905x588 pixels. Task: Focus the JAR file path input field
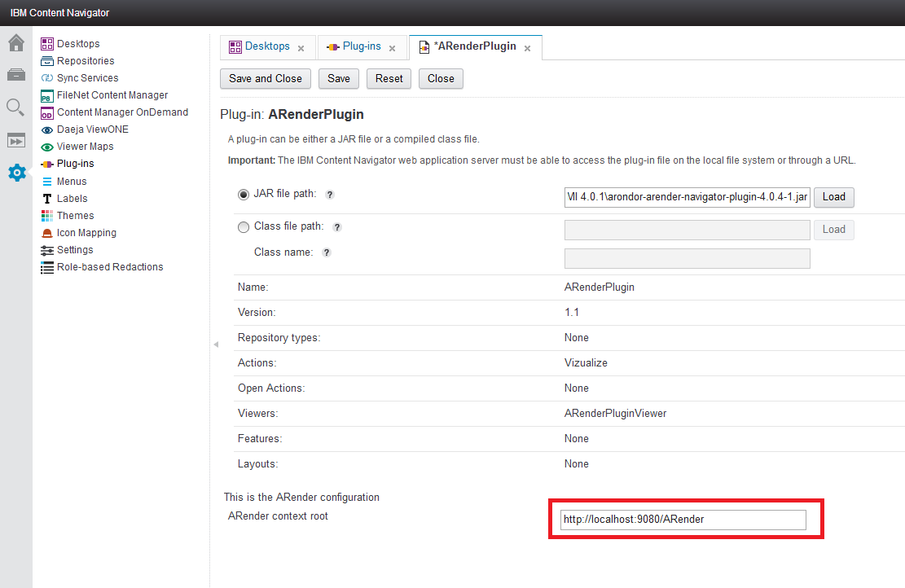pyautogui.click(x=688, y=197)
